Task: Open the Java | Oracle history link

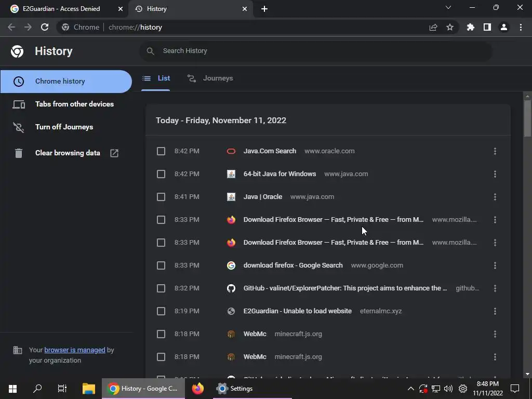Action: tap(262, 197)
